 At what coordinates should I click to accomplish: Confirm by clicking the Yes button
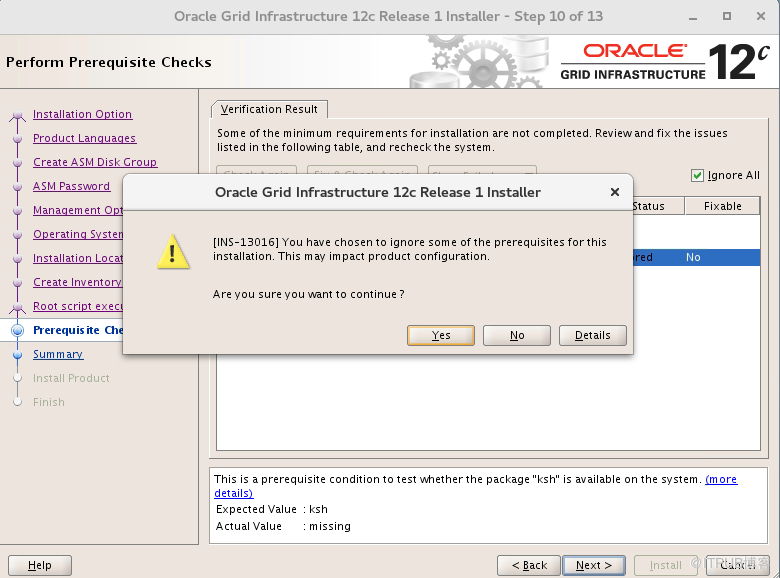tap(441, 335)
